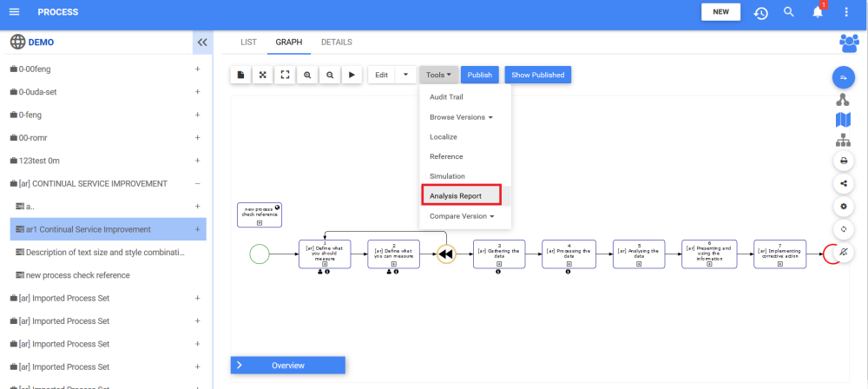Click 'Presenting and using the information' task
This screenshot has width=868, height=389.
[x=710, y=254]
